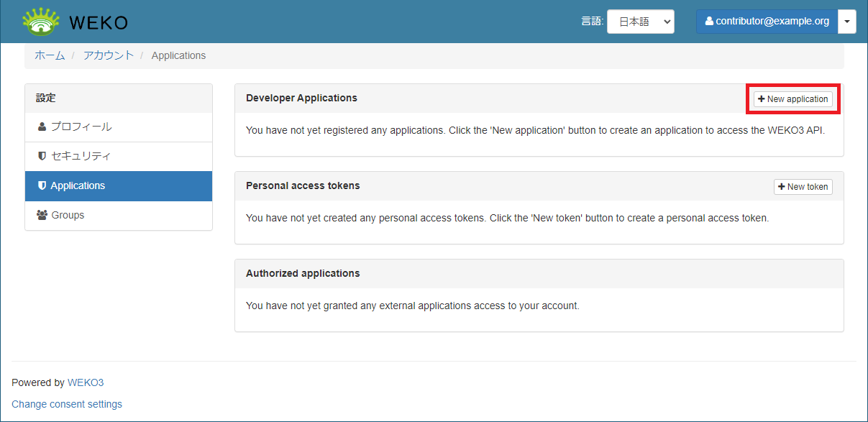
Task: Click the people icon beside Groups
Action: 42,215
